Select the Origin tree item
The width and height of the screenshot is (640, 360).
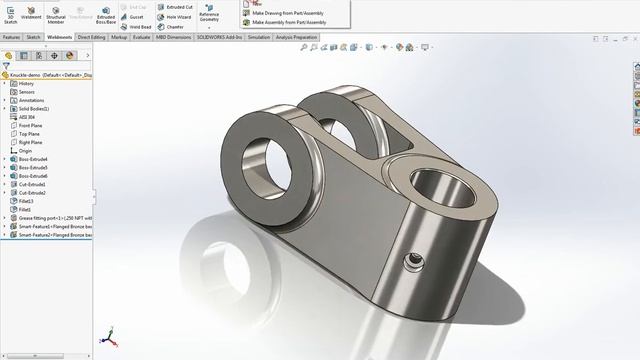21,151
